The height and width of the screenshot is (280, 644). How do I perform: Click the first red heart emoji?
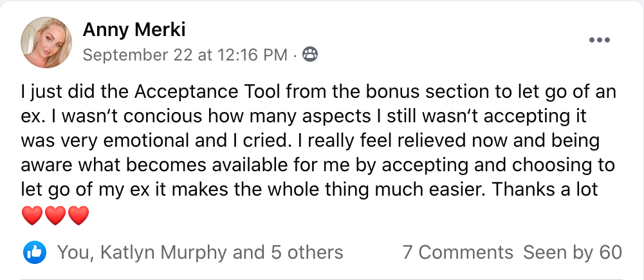click(x=32, y=216)
